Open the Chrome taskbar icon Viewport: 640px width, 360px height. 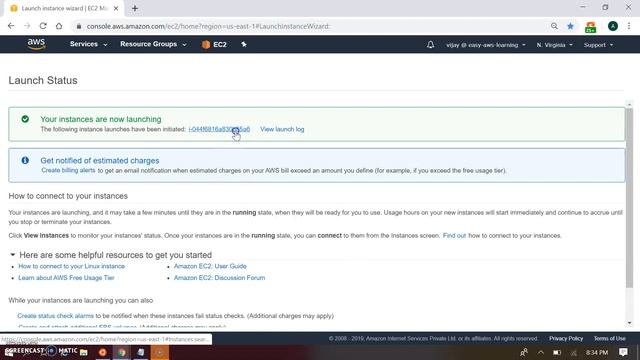click(122, 352)
